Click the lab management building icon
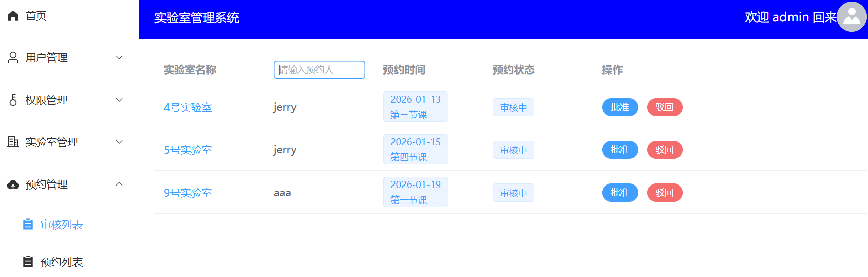The image size is (868, 277). point(13,142)
